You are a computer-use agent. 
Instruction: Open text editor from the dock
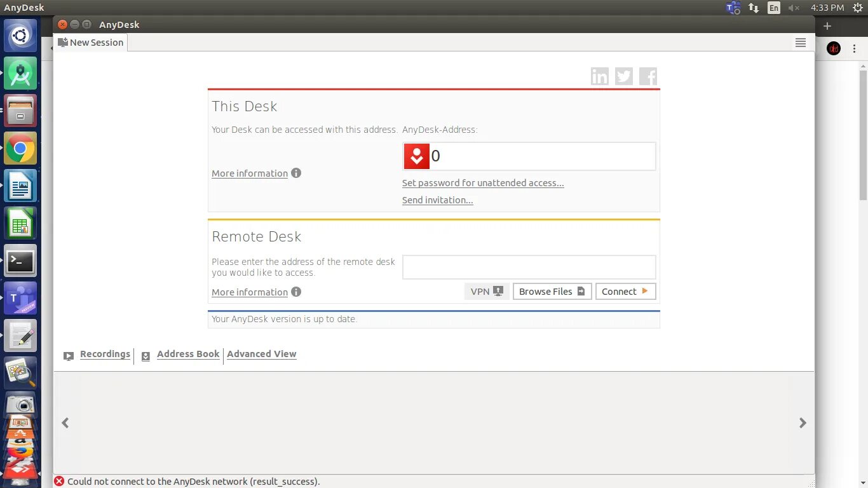pos(20,336)
